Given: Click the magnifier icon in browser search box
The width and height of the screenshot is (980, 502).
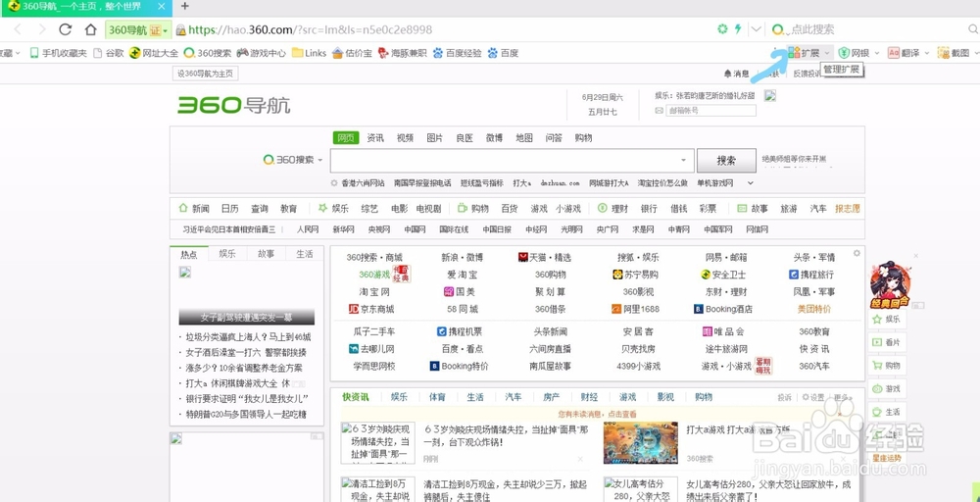Looking at the screenshot, I should pos(973,28).
